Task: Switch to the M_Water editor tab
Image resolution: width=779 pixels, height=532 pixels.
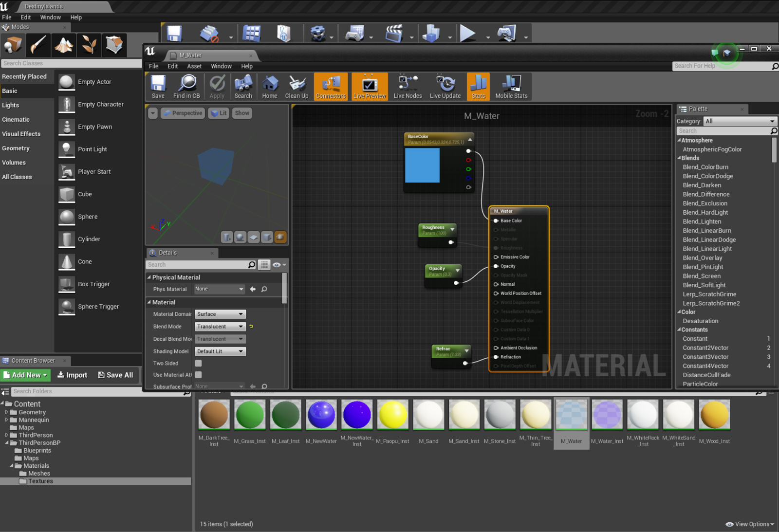Action: coord(190,55)
